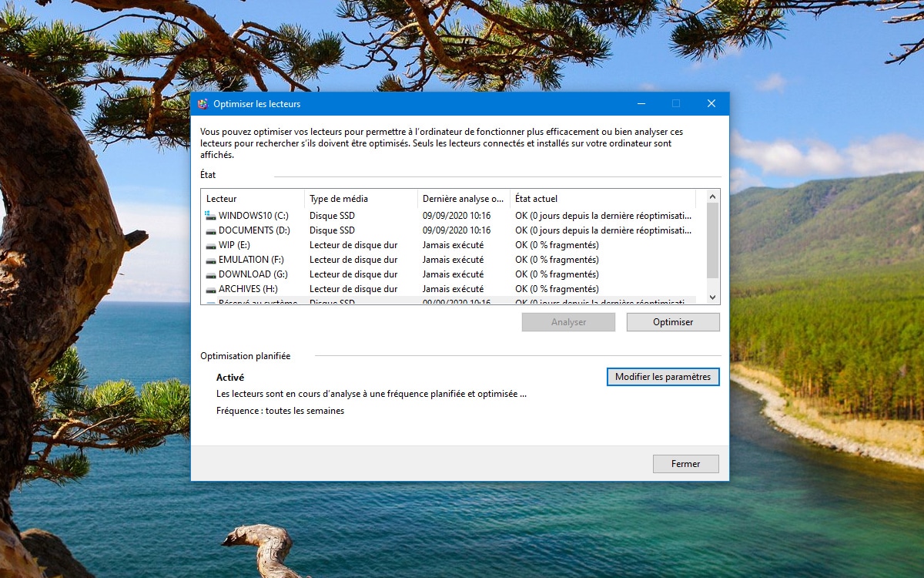924x578 pixels.
Task: Select the WINDOWS10 (C:) drive icon
Action: (209, 216)
